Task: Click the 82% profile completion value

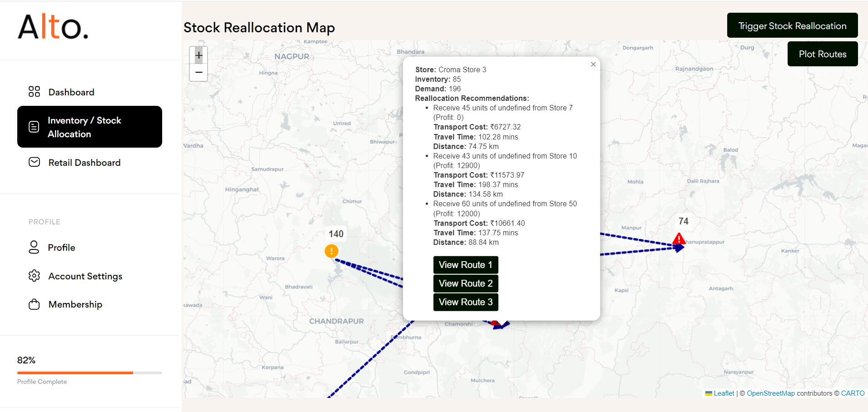Action: click(26, 360)
